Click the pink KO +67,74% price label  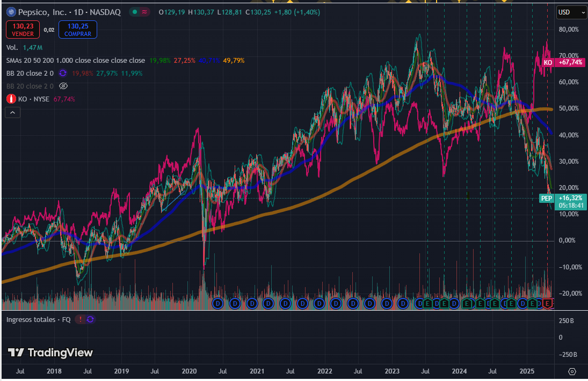[x=563, y=62]
